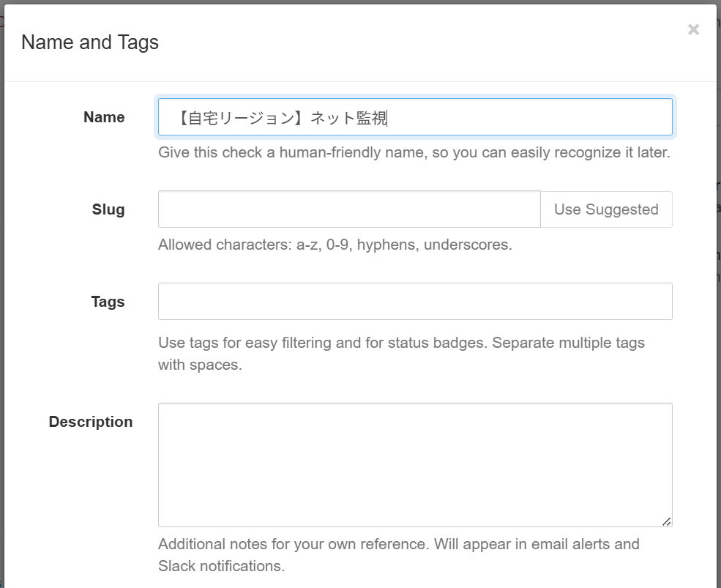Click blank space in the dialog header
The image size is (721, 588).
click(x=414, y=42)
